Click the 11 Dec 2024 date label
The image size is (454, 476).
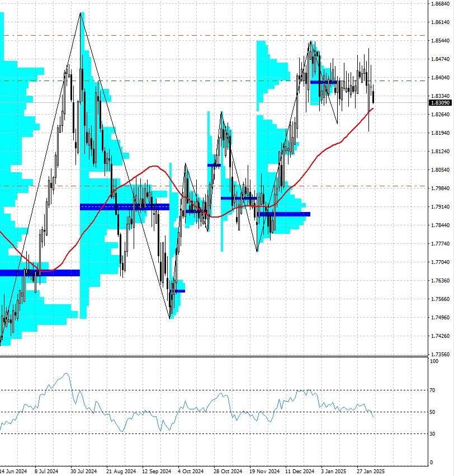pos(300,471)
